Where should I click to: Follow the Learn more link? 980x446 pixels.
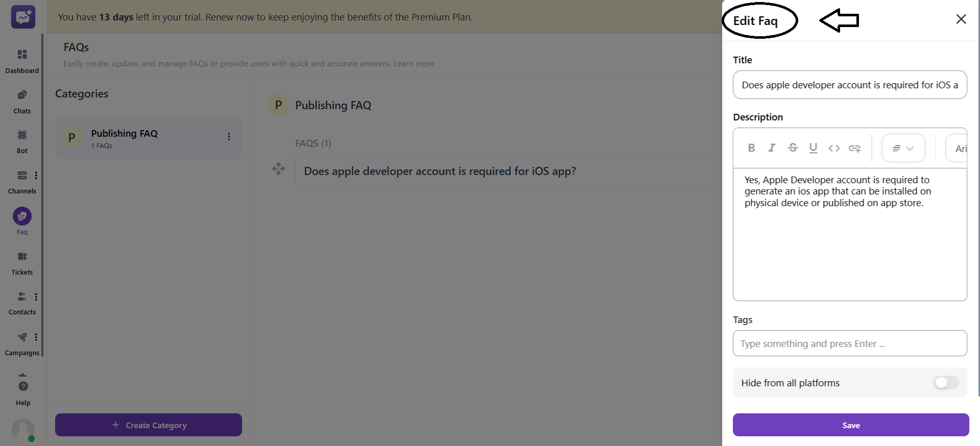pos(414,64)
